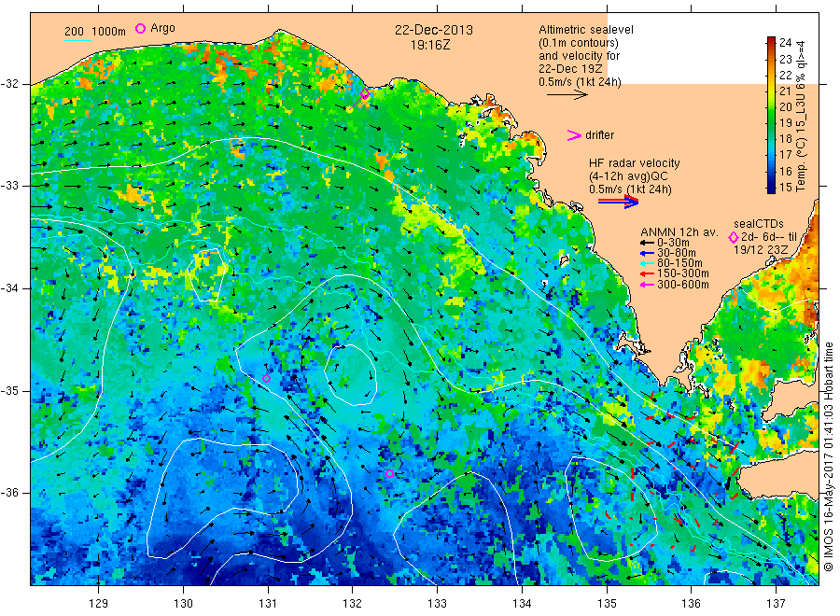Click the dark blue bottom of temperature colorbar
Image resolution: width=840 pixels, height=616 pixels.
click(771, 189)
